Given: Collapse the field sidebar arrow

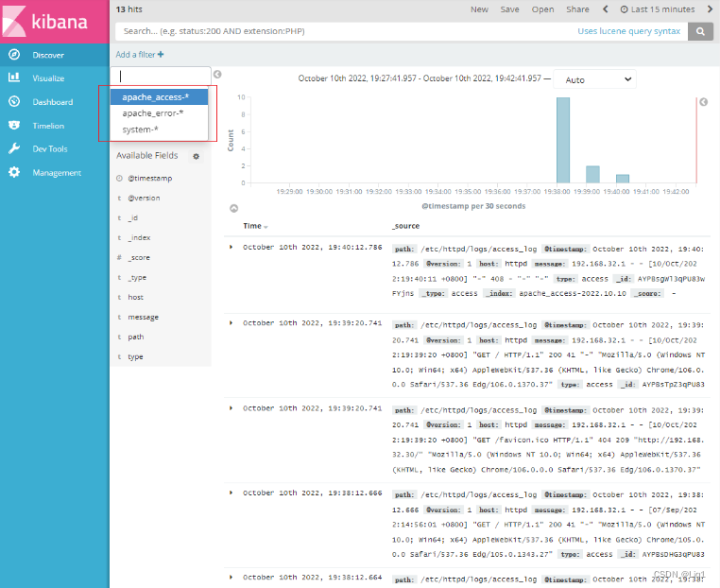Looking at the screenshot, I should tap(217, 75).
